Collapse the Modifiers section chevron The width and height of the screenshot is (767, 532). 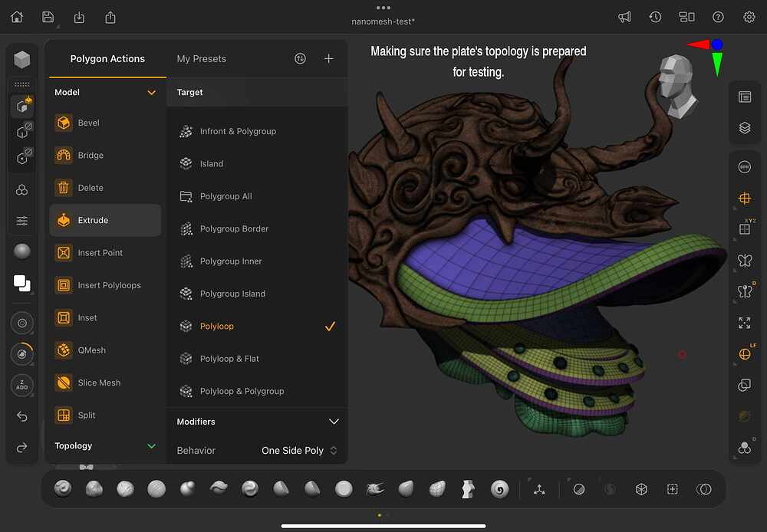coord(334,422)
